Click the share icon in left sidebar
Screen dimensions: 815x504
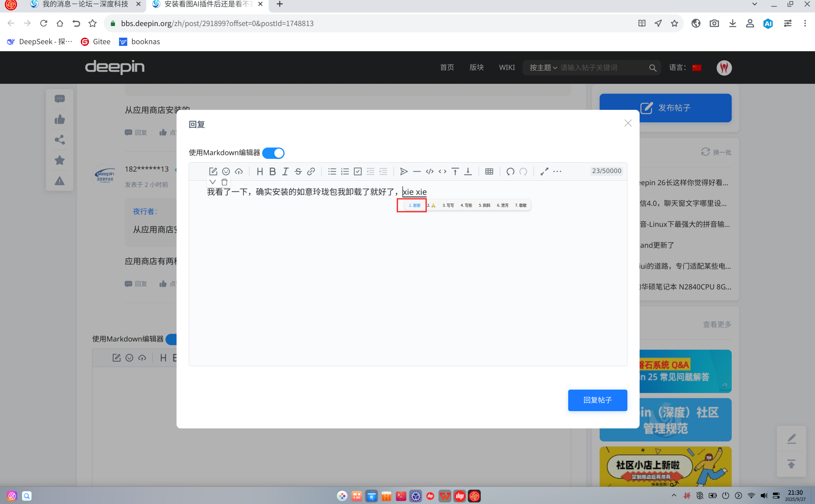[60, 140]
